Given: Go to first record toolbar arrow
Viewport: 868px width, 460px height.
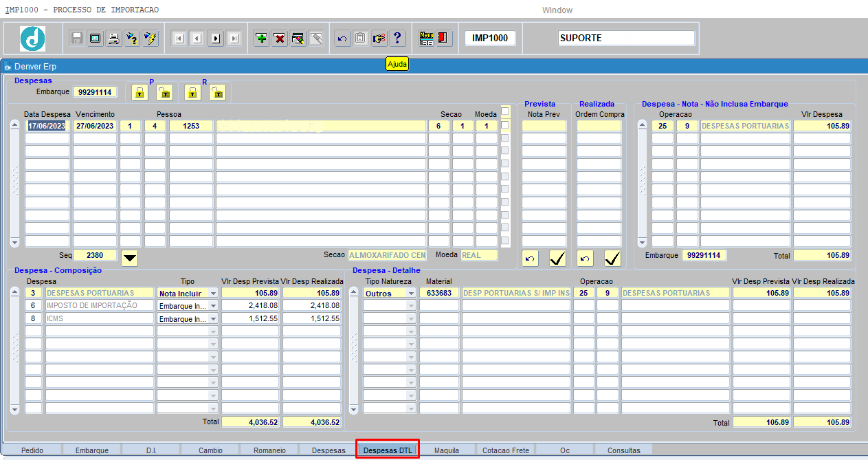Looking at the screenshot, I should click(179, 39).
